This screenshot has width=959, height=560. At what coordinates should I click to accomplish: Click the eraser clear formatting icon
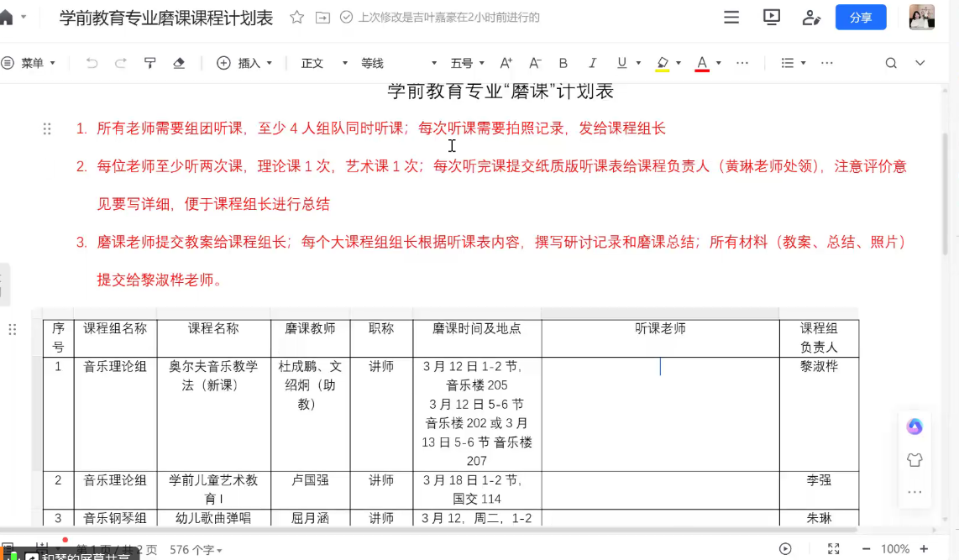(179, 63)
